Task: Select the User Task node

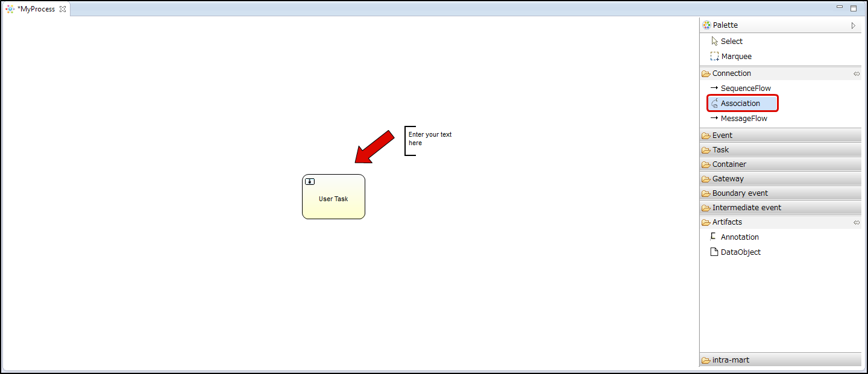Action: (x=333, y=197)
